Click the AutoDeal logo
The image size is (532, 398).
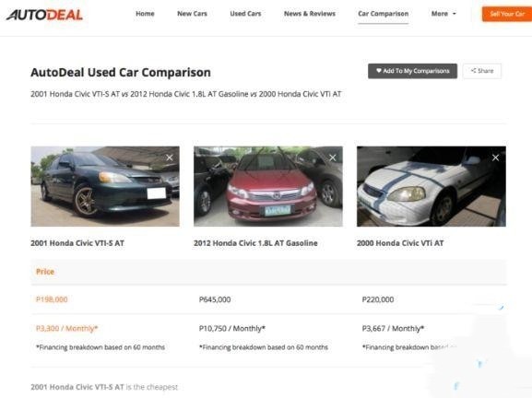pyautogui.click(x=44, y=15)
